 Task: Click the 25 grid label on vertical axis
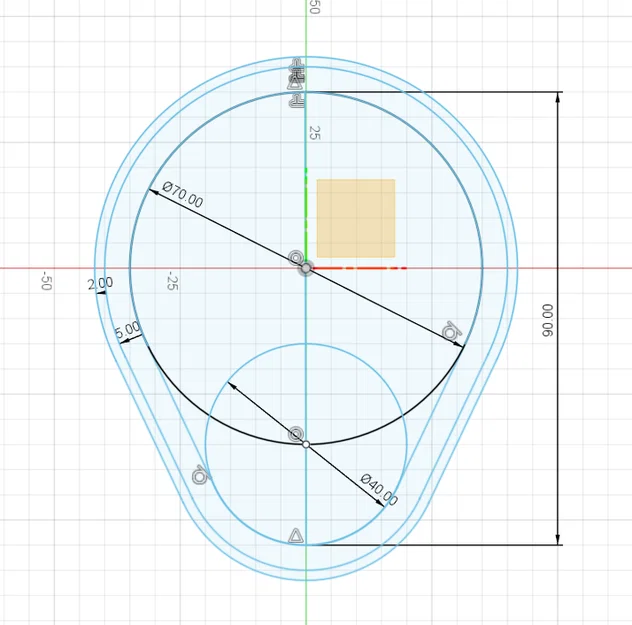coord(314,133)
